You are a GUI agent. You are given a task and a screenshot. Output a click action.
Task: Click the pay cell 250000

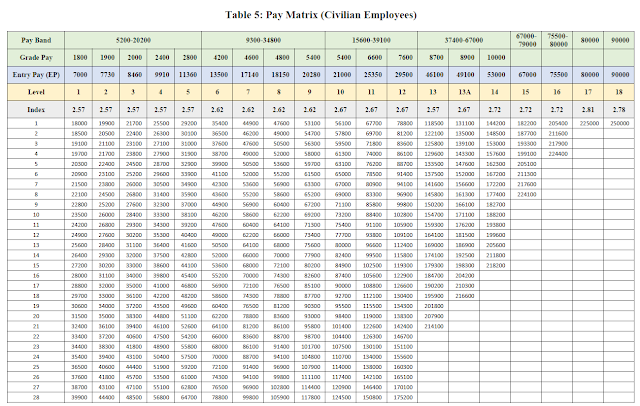pyautogui.click(x=620, y=123)
